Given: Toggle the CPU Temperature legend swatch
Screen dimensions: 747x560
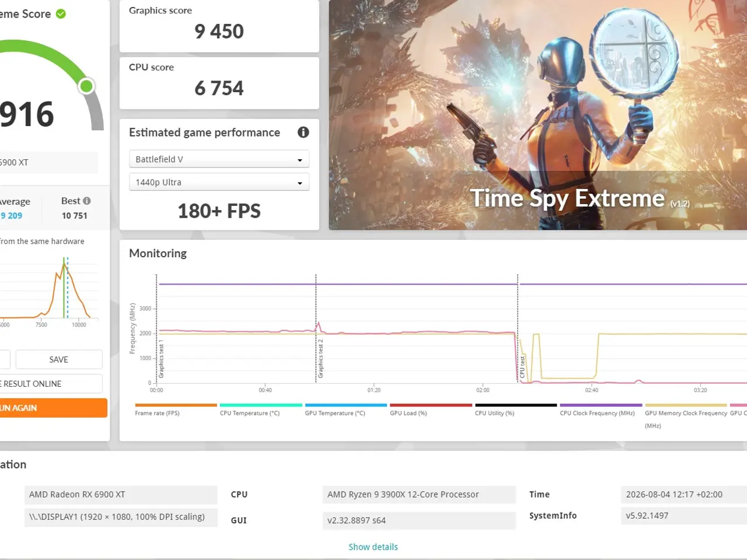Looking at the screenshot, I should [261, 405].
